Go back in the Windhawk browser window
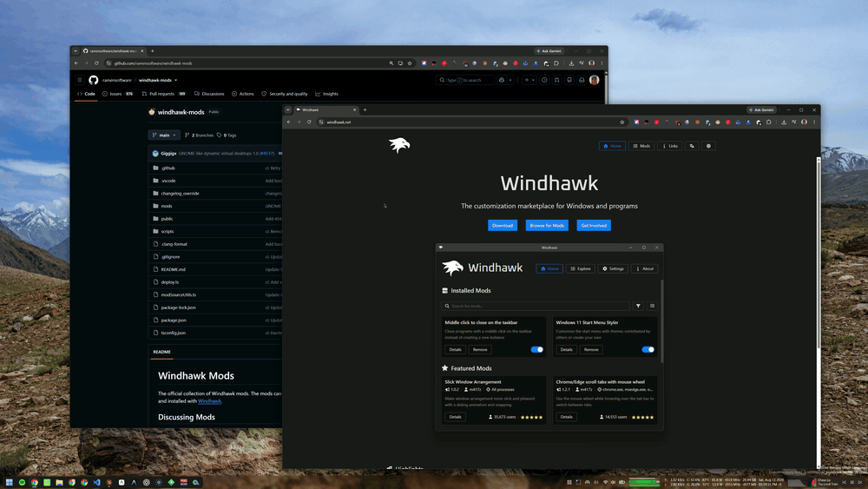 [x=289, y=122]
